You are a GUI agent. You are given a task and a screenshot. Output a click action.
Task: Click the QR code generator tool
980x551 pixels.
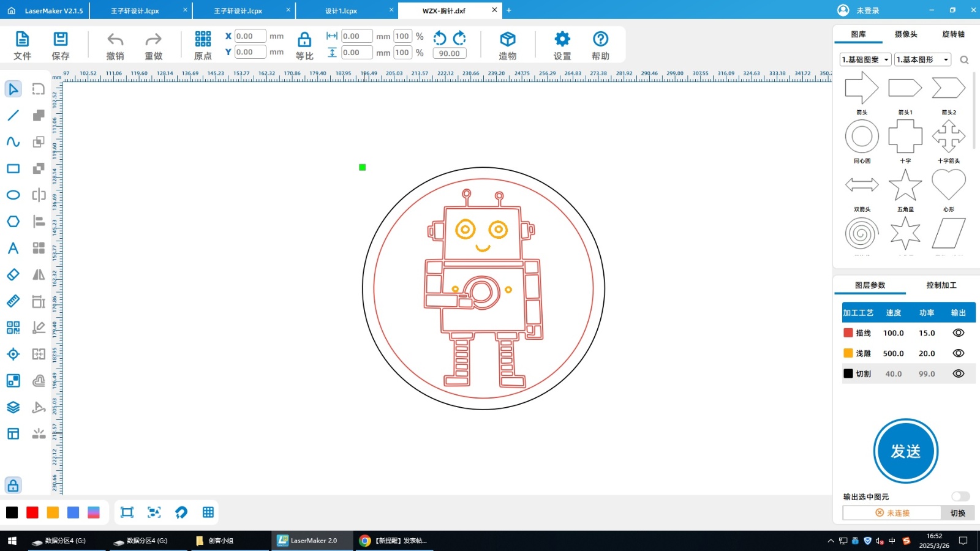click(x=13, y=328)
